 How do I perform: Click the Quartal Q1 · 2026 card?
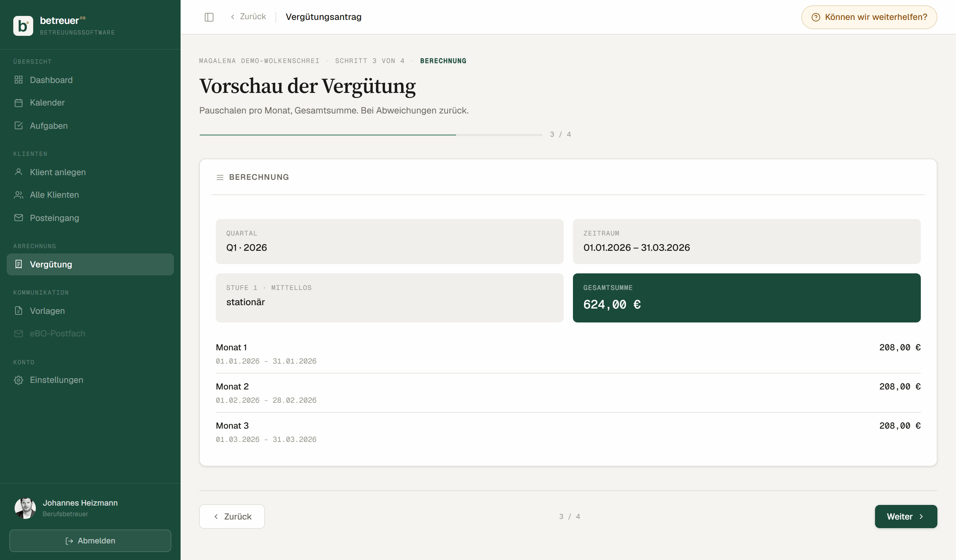390,242
